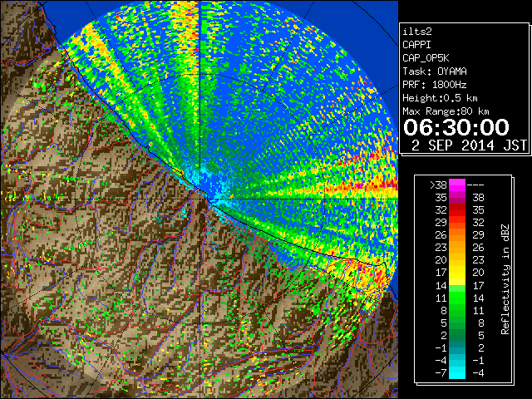
Task: Select the '2 SEP 2014 JST' date
Action: [469, 145]
